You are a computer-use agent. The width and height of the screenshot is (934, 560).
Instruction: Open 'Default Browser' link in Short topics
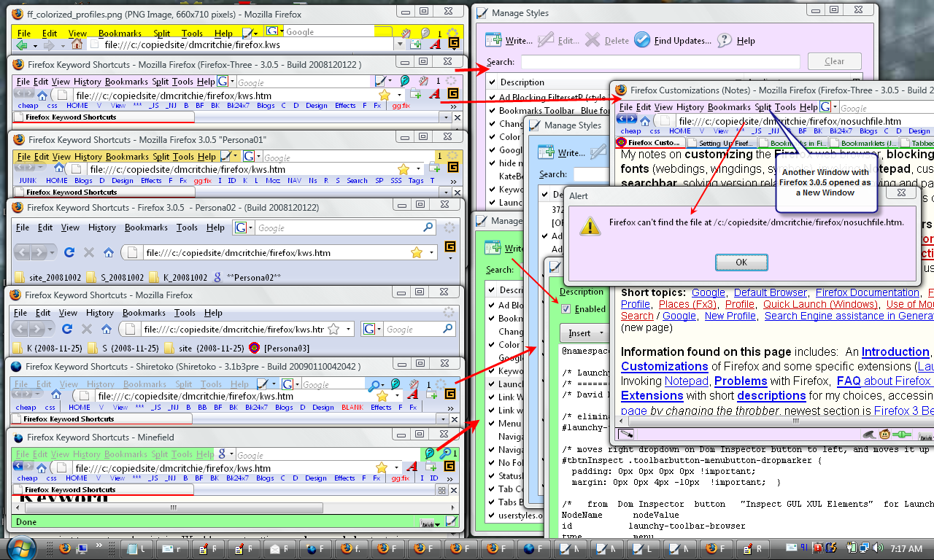(770, 292)
